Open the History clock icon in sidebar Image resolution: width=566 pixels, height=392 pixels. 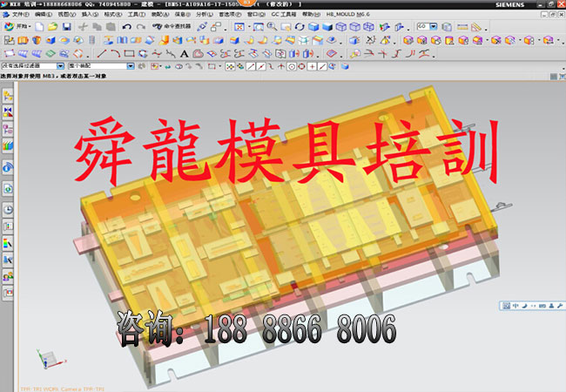pos(8,210)
